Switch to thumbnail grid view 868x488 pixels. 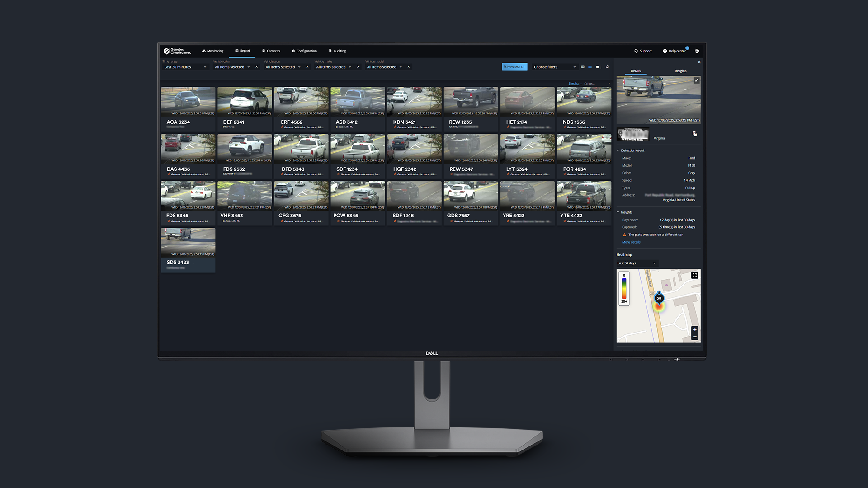click(x=590, y=67)
